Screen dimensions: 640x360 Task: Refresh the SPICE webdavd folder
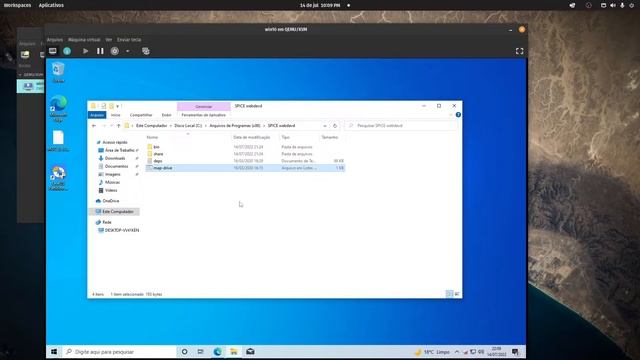coord(335,126)
